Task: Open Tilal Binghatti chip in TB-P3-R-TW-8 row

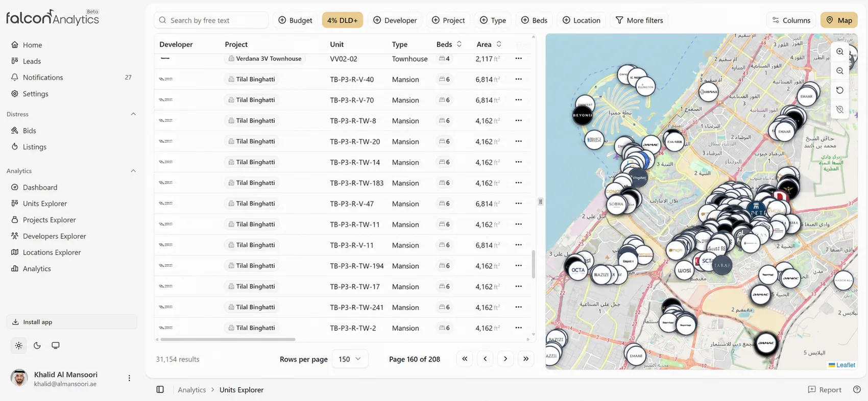Action: 251,120
